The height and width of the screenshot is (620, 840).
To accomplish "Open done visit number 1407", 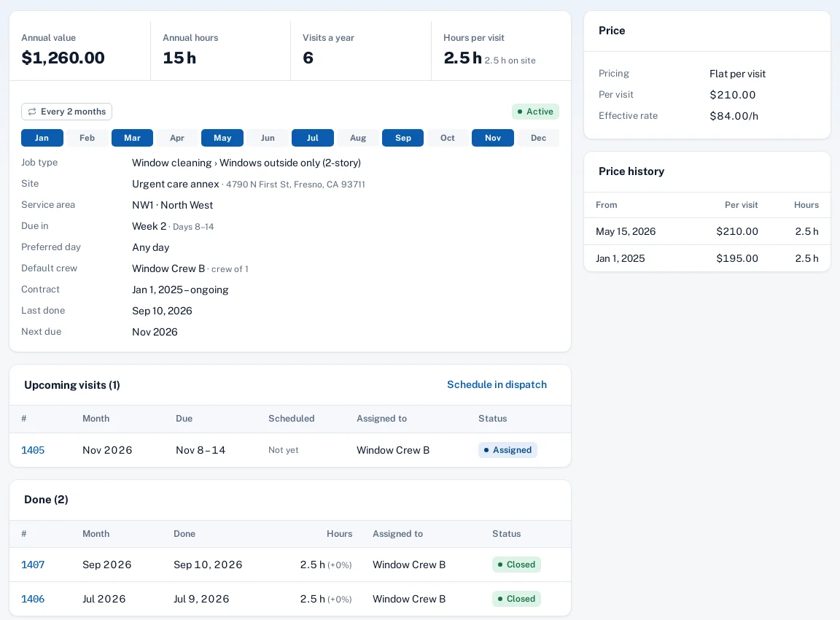I will 33,565.
